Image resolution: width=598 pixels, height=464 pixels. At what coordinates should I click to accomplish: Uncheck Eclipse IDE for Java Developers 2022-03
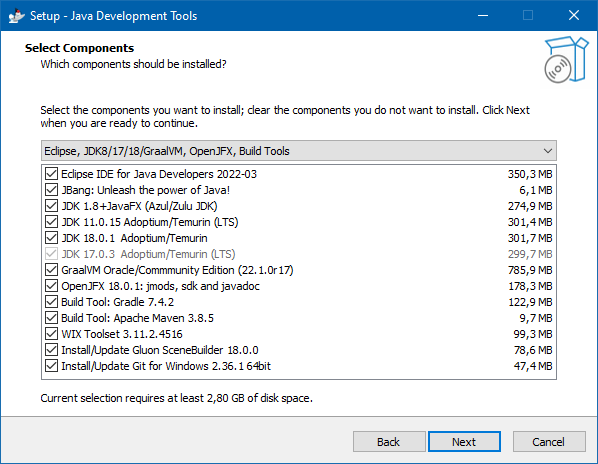coord(51,173)
